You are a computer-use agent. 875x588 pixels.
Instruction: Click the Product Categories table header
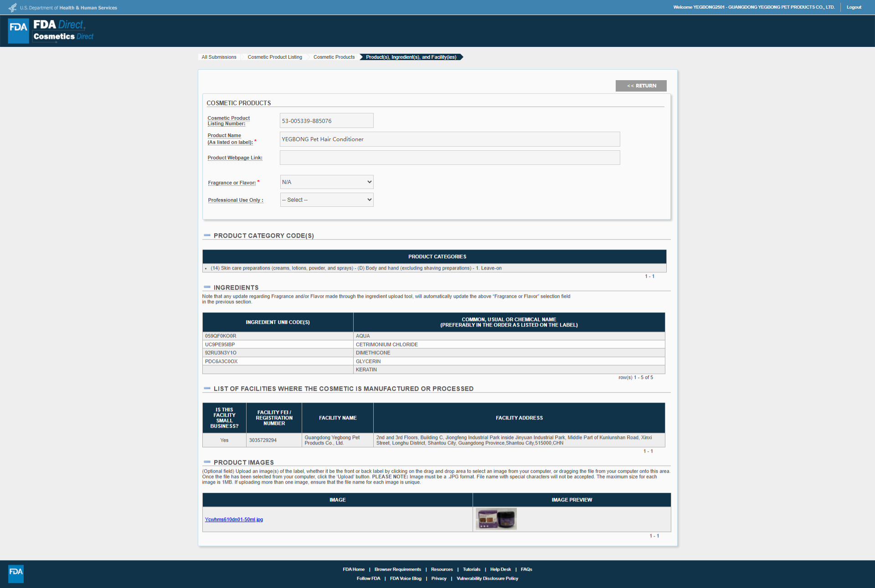(x=434, y=257)
